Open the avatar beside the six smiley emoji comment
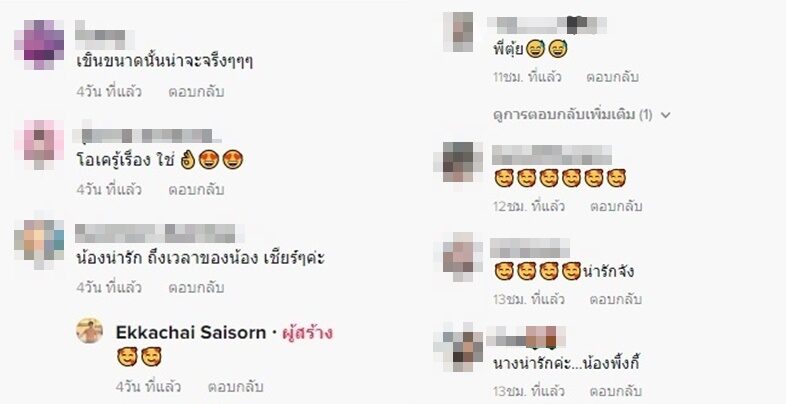786x404 pixels. 458,161
